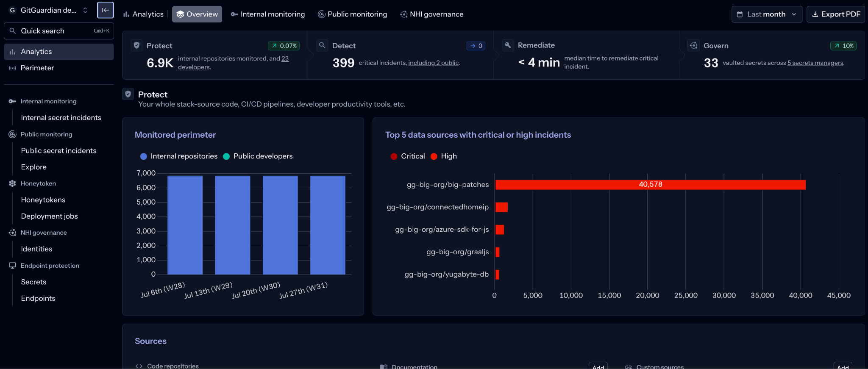Open Public secret incidents

58,151
